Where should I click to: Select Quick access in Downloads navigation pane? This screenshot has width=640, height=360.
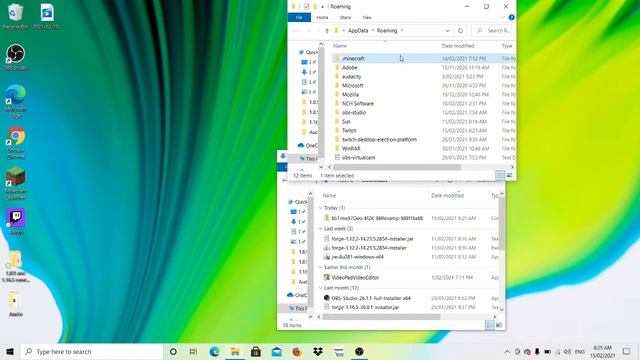[298, 202]
